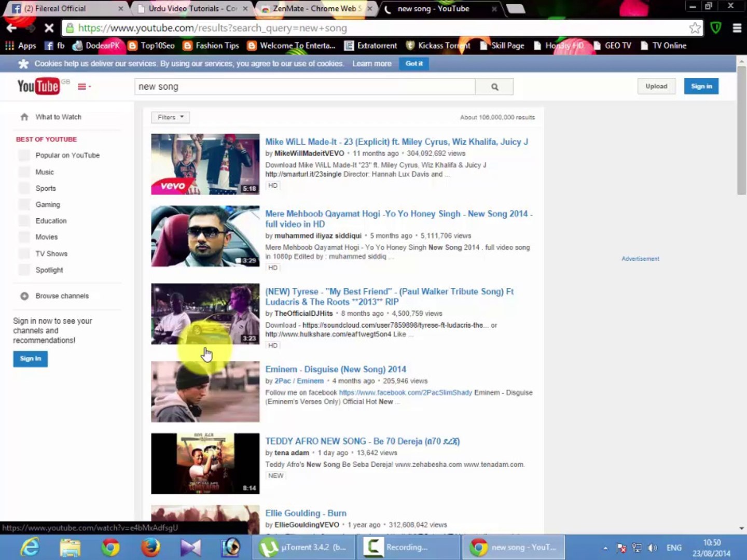Go back with the browser back arrow
The height and width of the screenshot is (560, 747).
pos(11,28)
